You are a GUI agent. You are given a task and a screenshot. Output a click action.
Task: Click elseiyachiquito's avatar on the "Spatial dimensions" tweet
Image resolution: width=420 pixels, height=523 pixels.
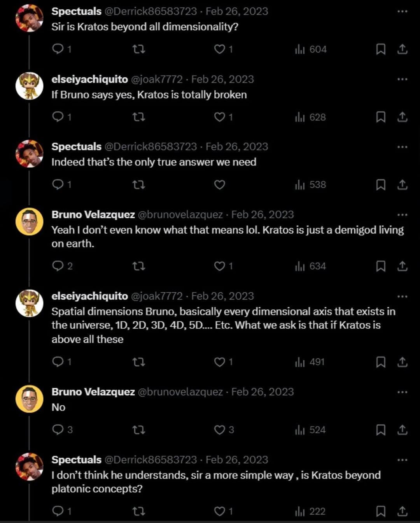point(29,303)
